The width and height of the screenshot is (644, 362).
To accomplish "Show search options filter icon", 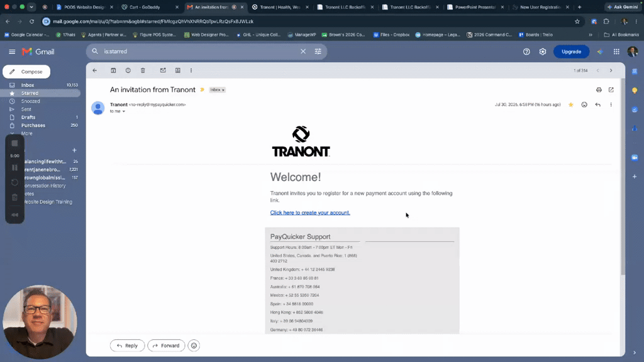I will 318,52.
